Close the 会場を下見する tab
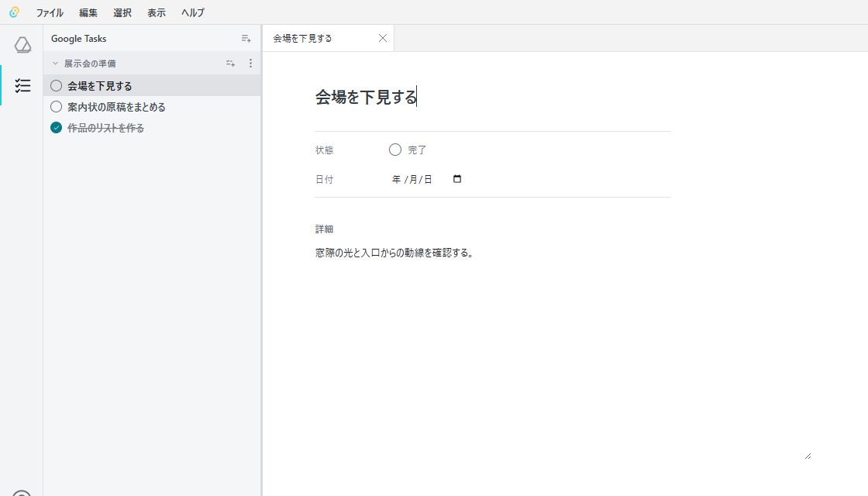Screen dimensions: 868x496 click(x=383, y=38)
